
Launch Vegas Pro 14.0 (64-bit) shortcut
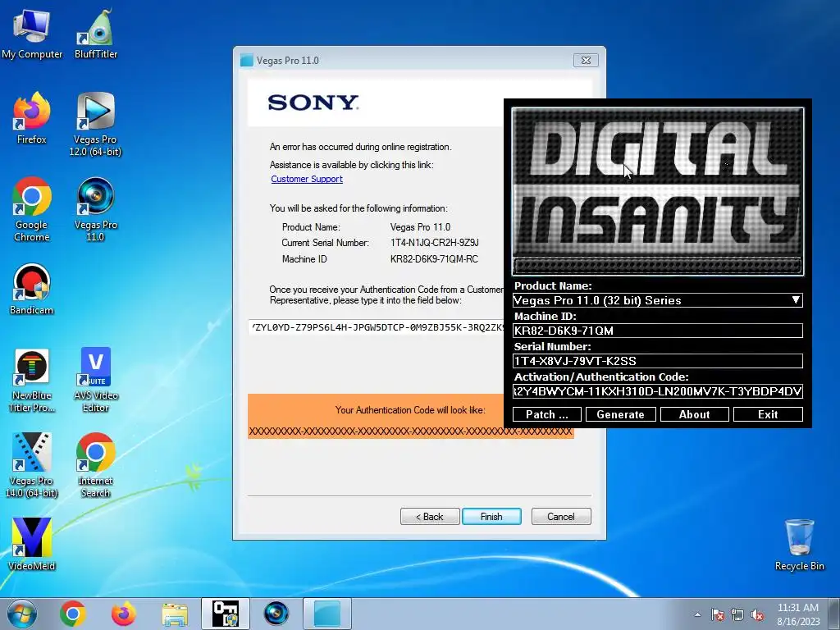32,465
